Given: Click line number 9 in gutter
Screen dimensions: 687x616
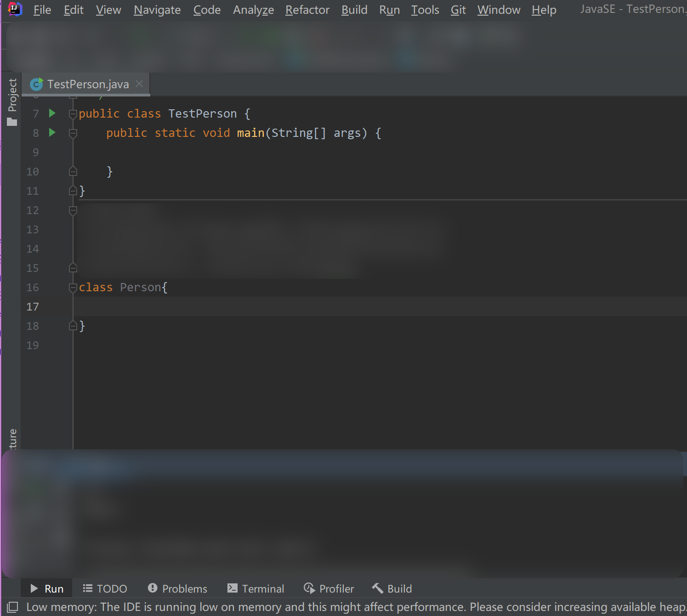Looking at the screenshot, I should point(36,152).
